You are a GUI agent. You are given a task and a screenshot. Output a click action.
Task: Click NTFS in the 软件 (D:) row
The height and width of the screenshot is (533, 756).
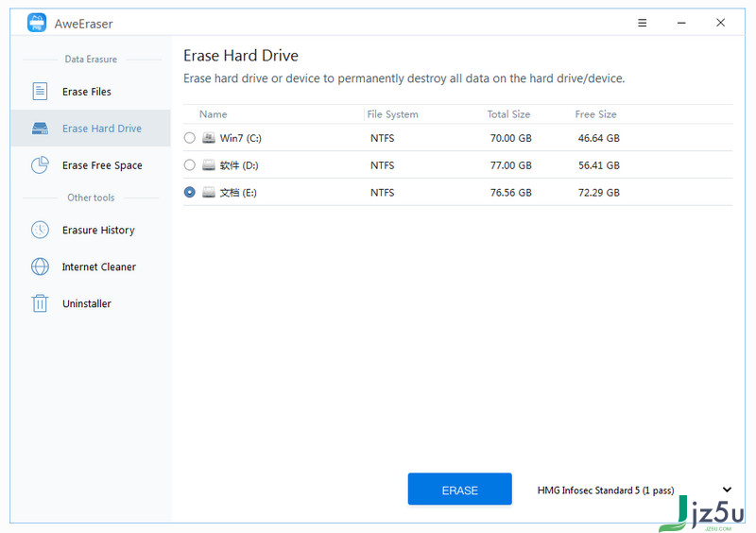383,165
